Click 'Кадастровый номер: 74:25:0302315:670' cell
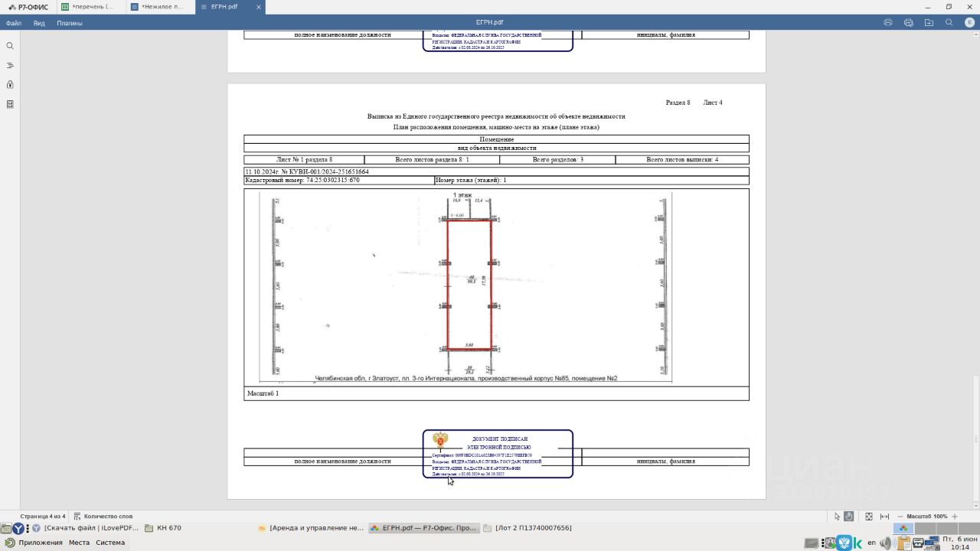The height and width of the screenshot is (551, 980). tap(338, 180)
